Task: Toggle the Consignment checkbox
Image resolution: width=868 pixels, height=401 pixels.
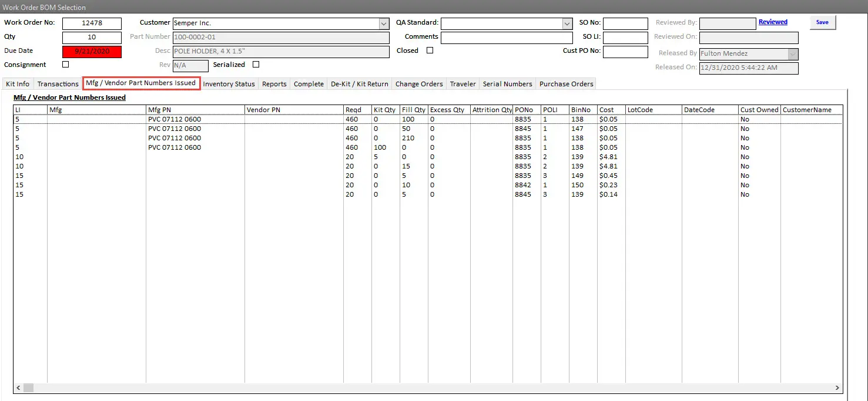Action: (65, 65)
